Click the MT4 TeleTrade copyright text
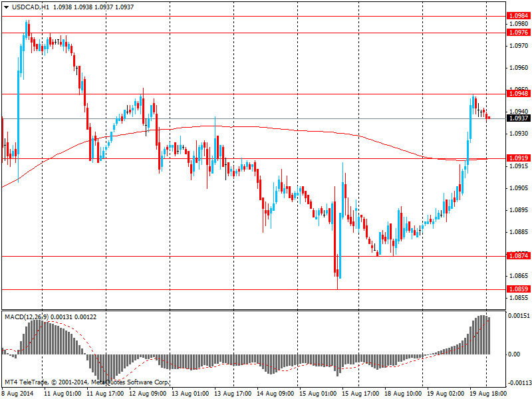The image size is (532, 399). tap(86, 382)
